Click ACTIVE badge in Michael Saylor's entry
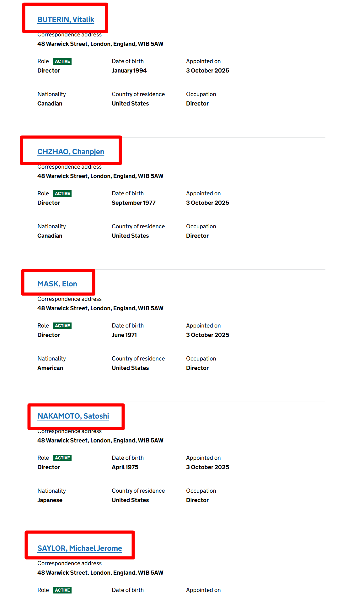The height and width of the screenshot is (596, 364). tap(62, 590)
